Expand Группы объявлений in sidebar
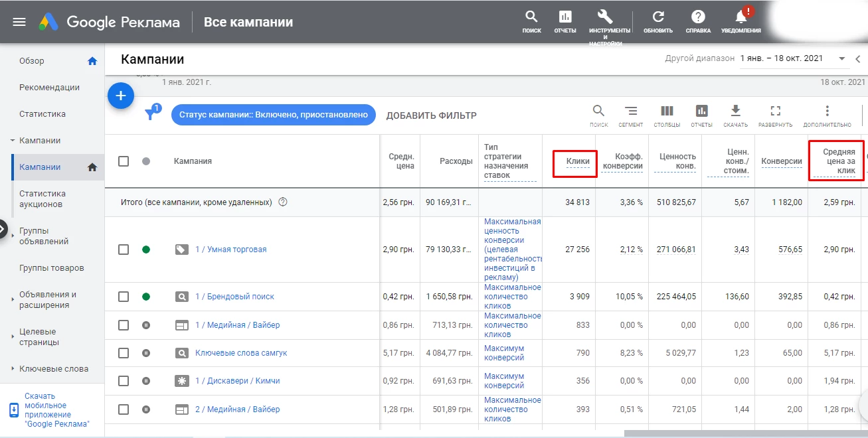 point(13,236)
